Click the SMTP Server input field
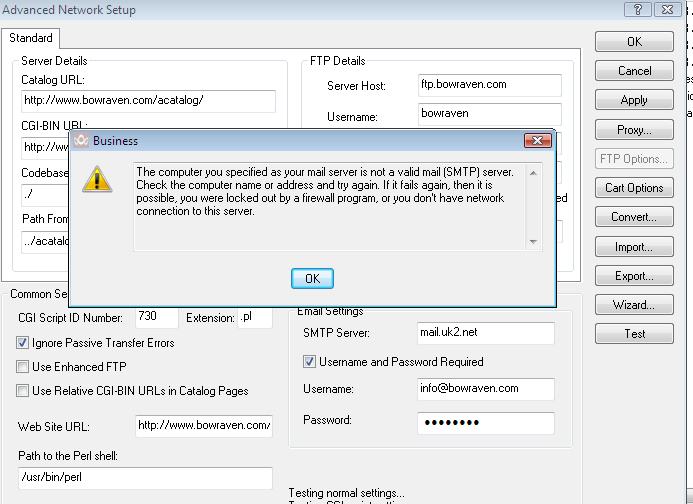 point(485,333)
